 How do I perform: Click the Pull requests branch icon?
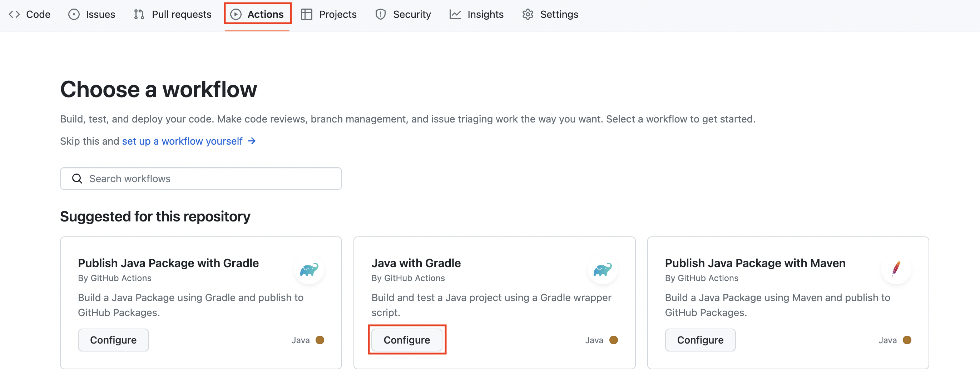(x=139, y=14)
